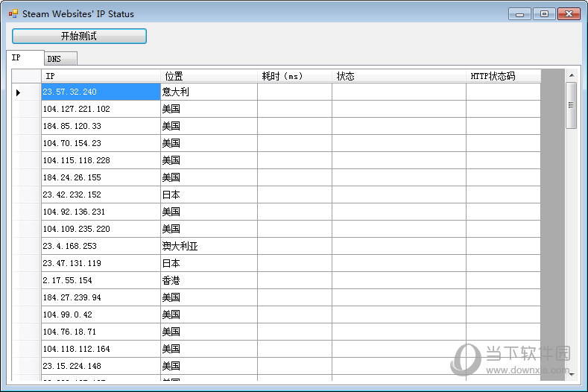Select IP cell 23.57.32.240

(x=101, y=92)
